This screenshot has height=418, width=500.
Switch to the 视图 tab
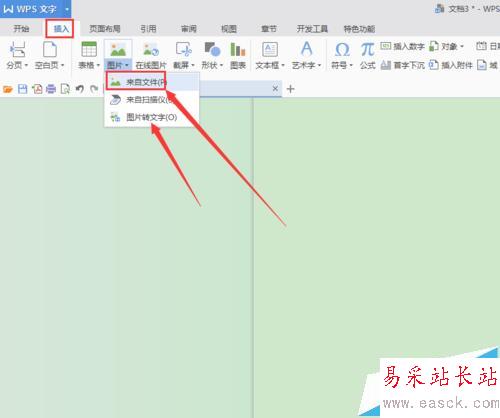point(229,29)
